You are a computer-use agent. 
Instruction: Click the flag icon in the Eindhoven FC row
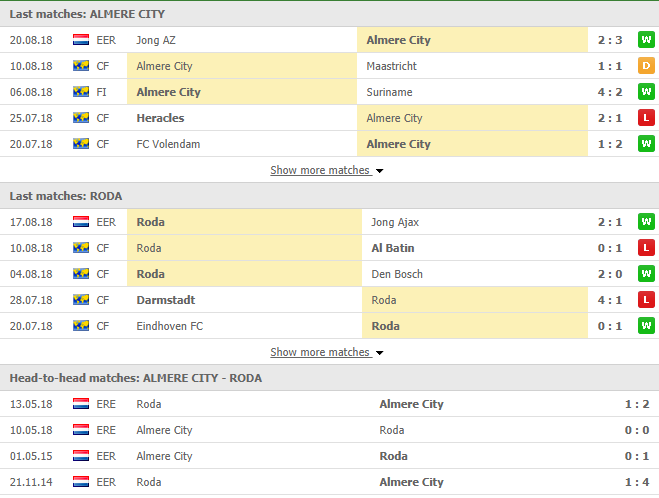(x=81, y=326)
